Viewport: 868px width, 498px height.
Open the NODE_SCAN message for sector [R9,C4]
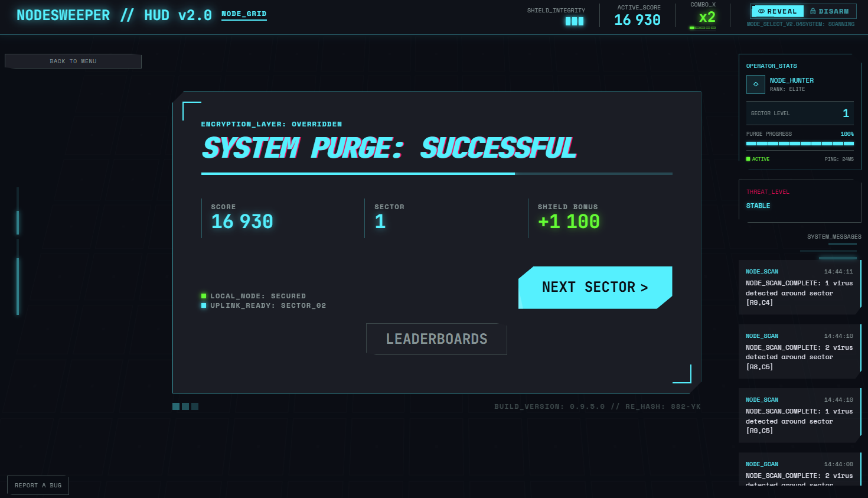point(800,287)
